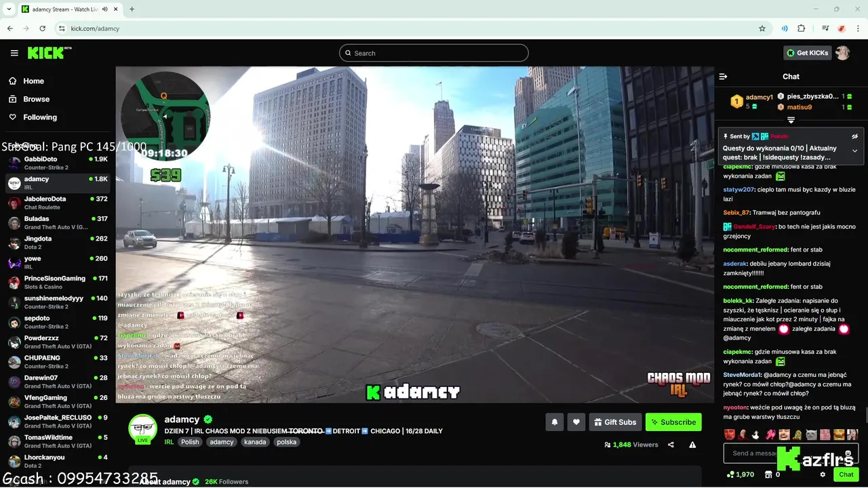
Task: Click chat username bolekk_kk
Action: click(738, 301)
